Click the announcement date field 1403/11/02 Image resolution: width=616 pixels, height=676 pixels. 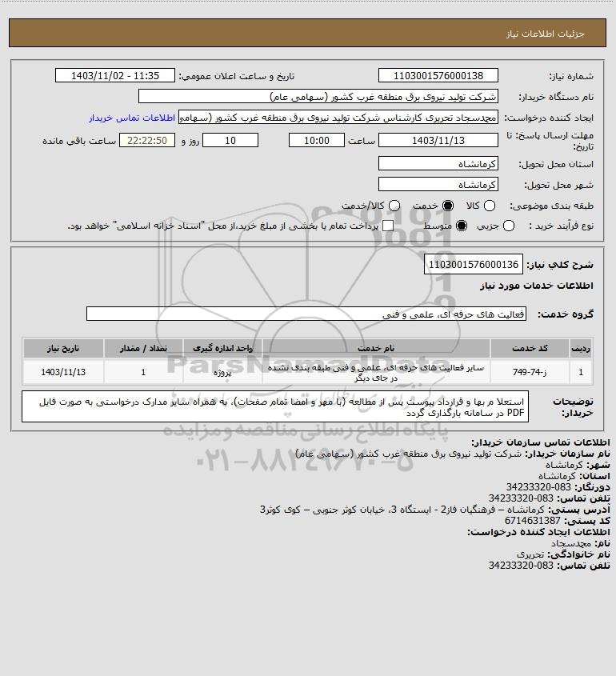click(x=115, y=75)
